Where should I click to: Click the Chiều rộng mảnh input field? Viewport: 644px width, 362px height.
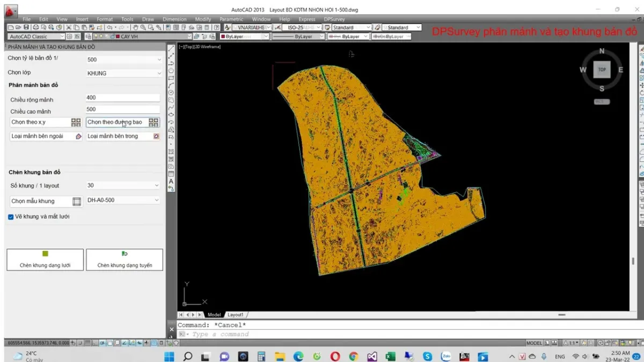(x=123, y=98)
